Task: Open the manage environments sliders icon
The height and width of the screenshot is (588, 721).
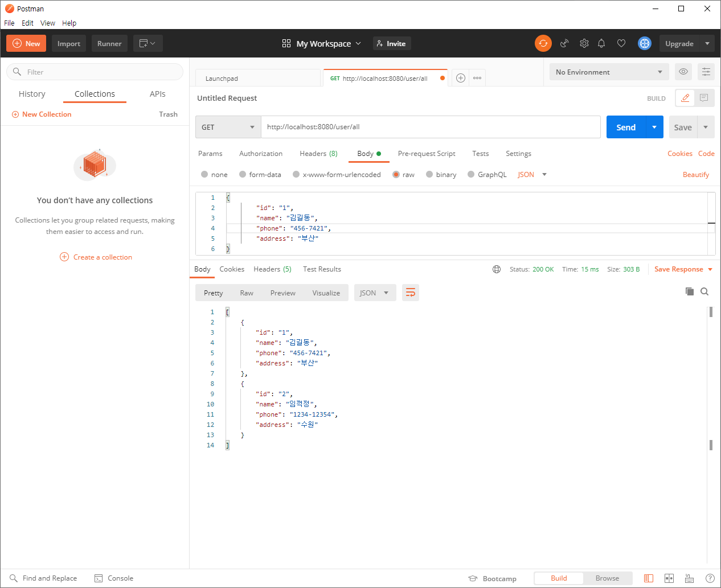Action: [706, 72]
